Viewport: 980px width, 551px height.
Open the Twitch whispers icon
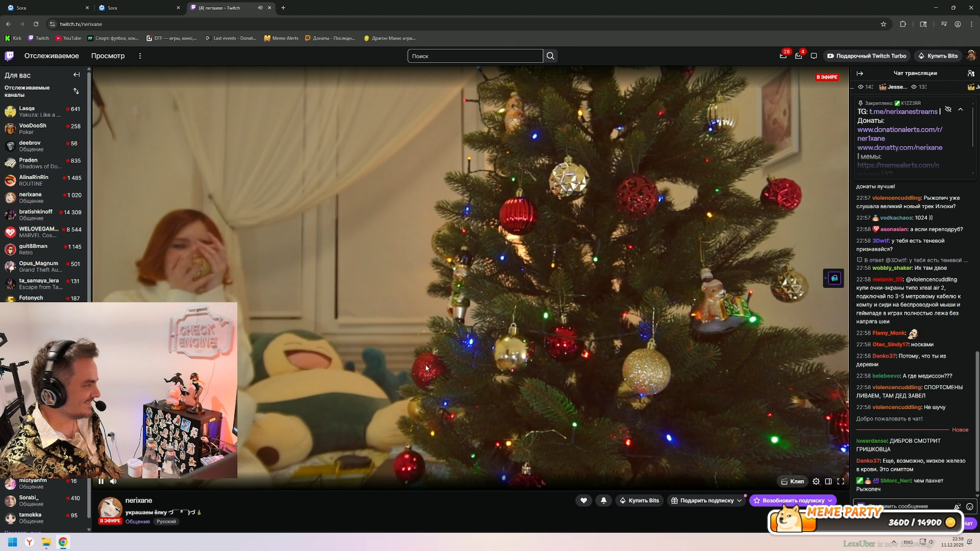(814, 56)
